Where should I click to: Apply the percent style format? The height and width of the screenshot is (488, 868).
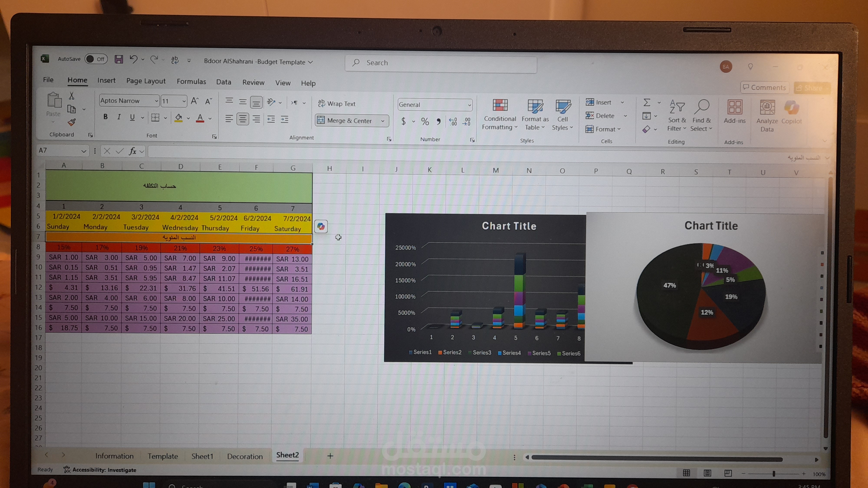[425, 122]
